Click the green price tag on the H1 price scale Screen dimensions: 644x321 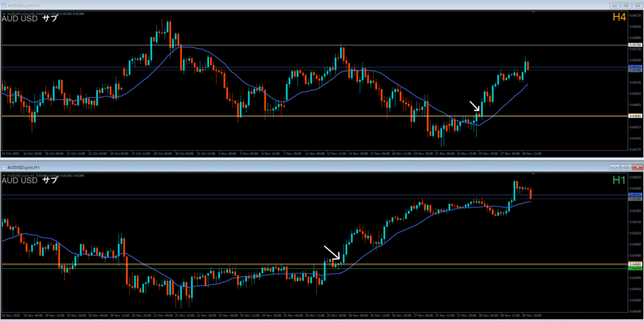tap(635, 268)
